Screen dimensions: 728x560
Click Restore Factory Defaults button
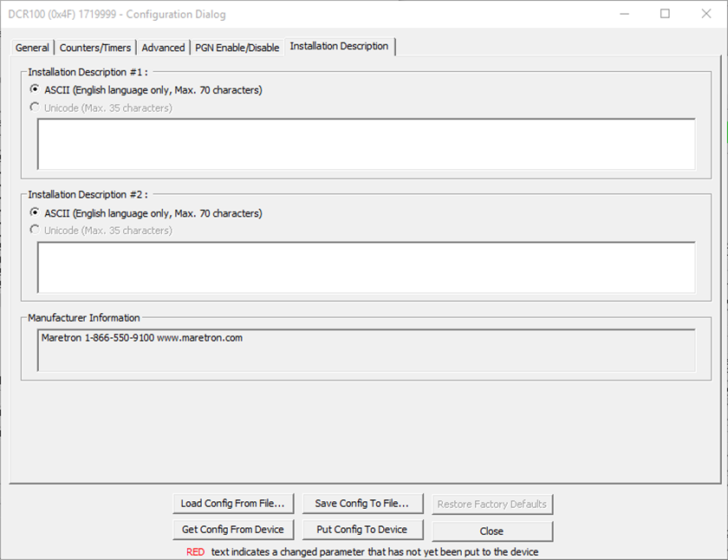(491, 504)
